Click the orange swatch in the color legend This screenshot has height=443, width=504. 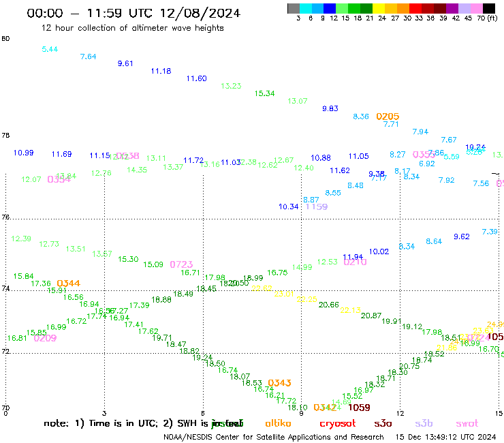pos(403,8)
